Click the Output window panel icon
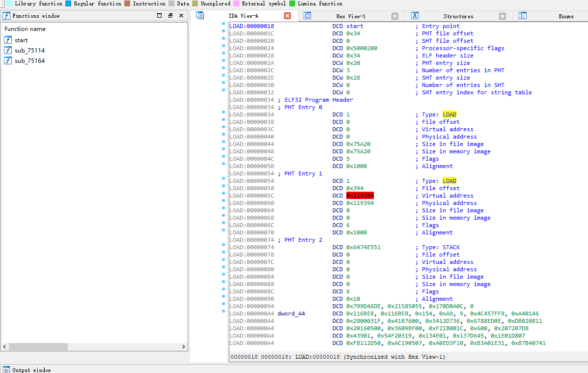This screenshot has height=373, width=588. 6,370
